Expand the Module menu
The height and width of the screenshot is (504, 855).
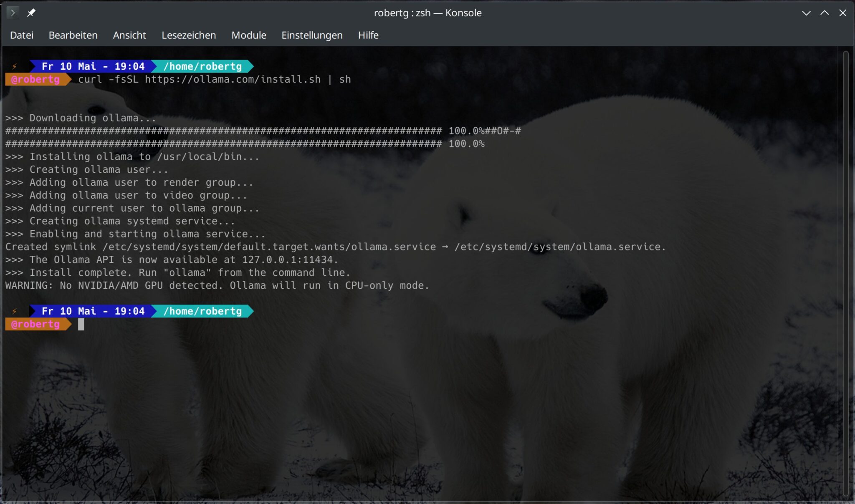[x=248, y=35]
